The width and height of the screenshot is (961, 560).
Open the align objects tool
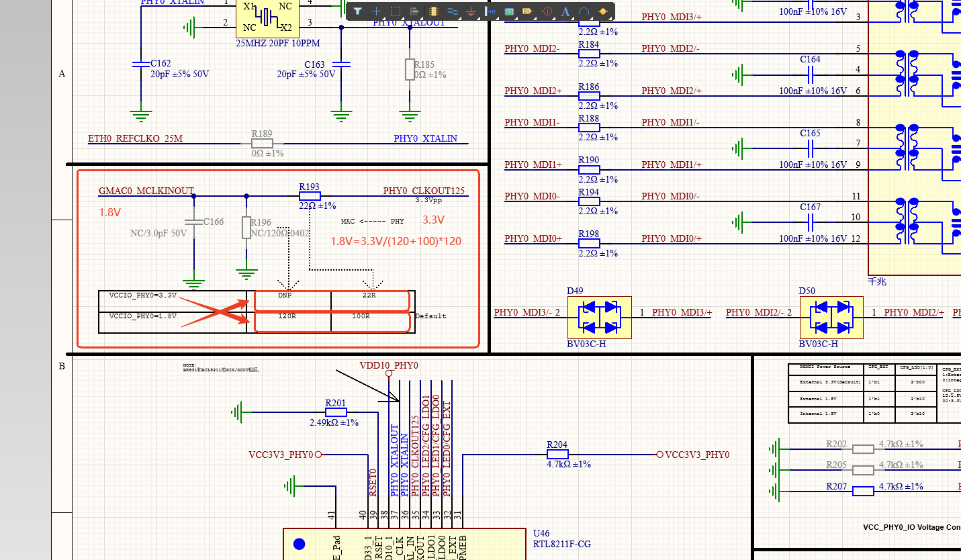pyautogui.click(x=414, y=11)
